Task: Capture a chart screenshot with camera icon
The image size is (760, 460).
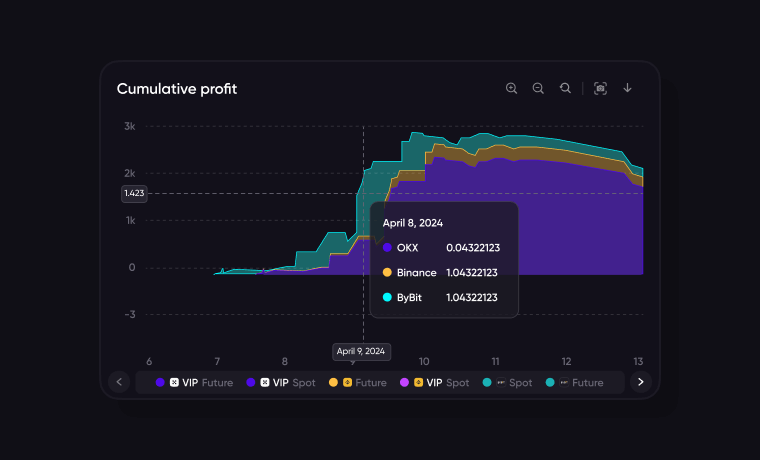Action: 600,88
